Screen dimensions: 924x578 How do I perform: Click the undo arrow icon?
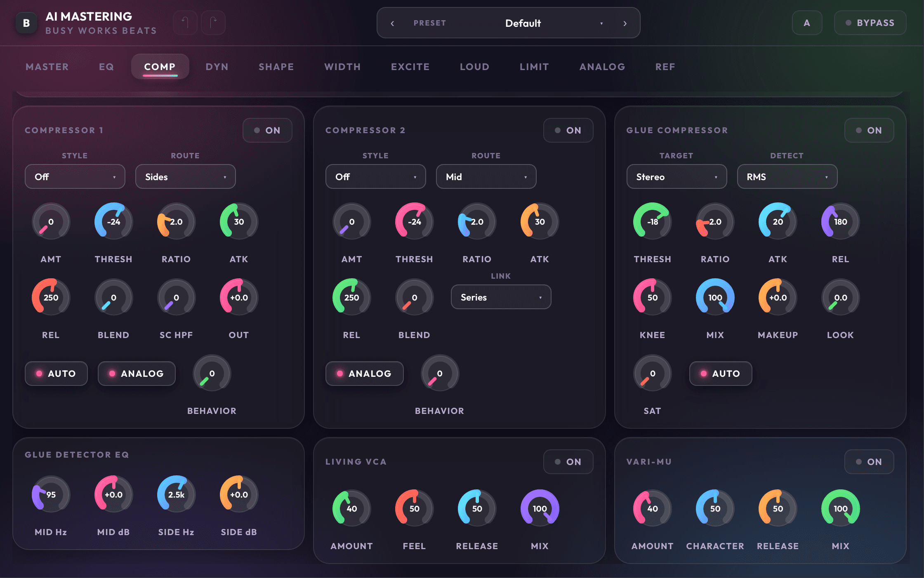[x=185, y=23]
